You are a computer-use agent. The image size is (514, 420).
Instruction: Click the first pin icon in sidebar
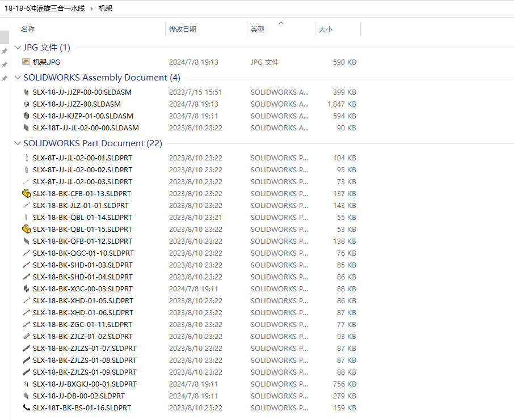(x=5, y=51)
